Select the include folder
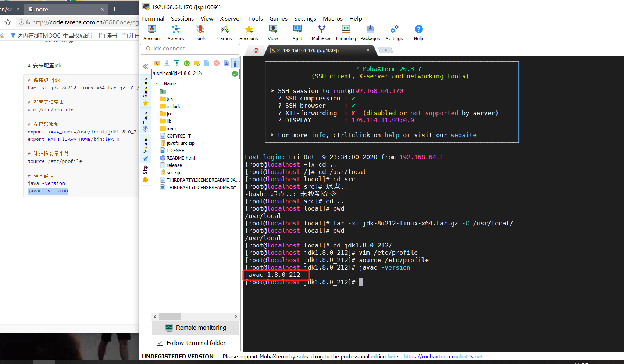 (x=171, y=106)
